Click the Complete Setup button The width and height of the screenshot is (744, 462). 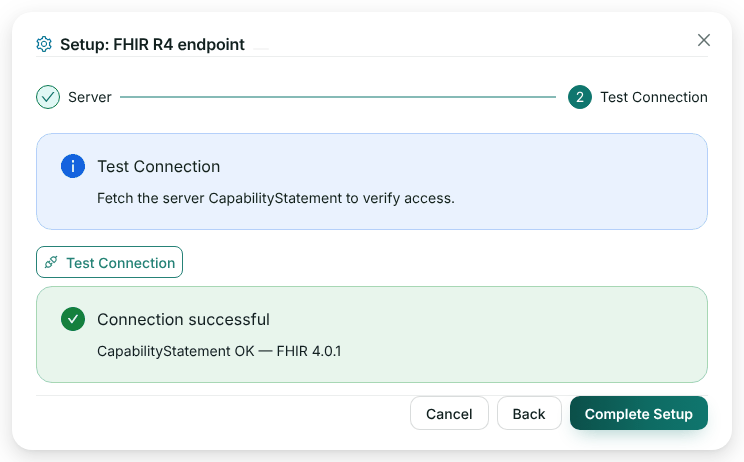click(639, 413)
